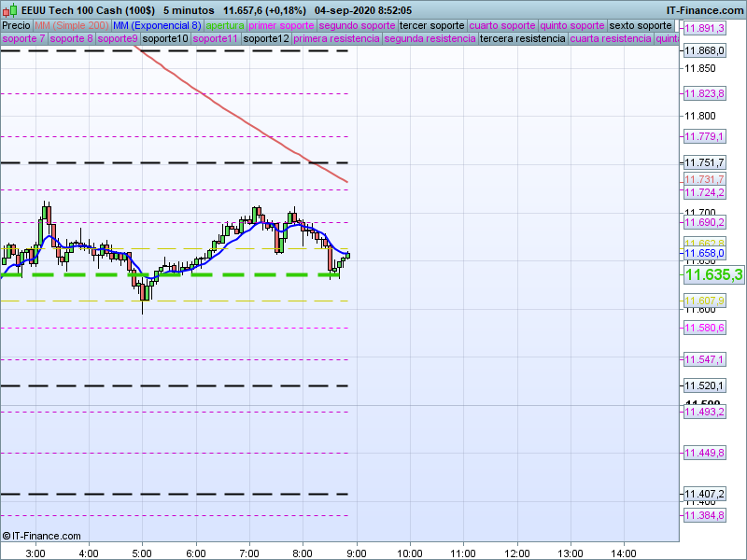Select the tercera resistencia legend label
747x560 pixels.
coord(522,39)
